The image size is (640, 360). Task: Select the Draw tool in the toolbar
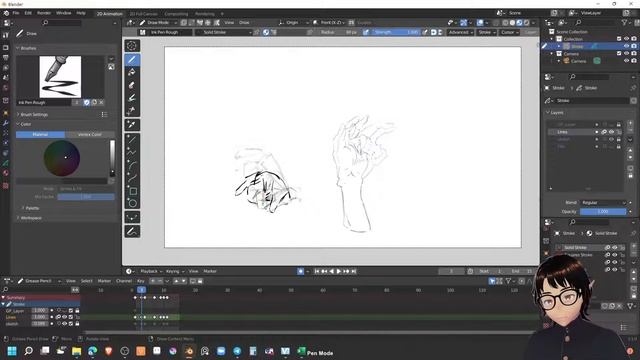point(132,60)
